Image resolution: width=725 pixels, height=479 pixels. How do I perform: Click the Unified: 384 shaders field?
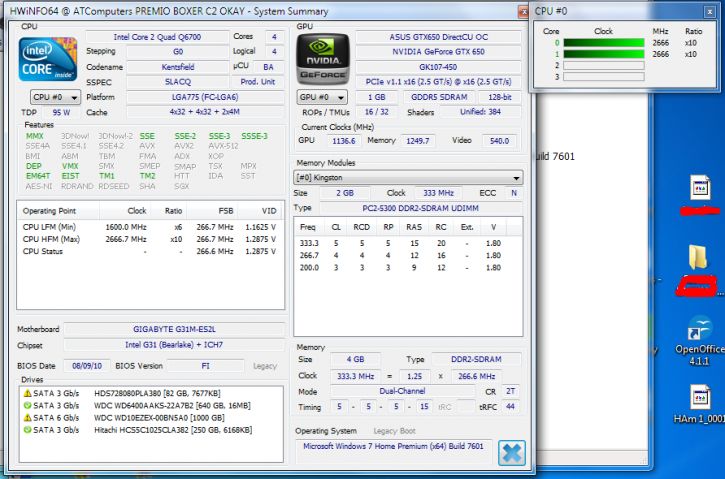click(x=480, y=112)
